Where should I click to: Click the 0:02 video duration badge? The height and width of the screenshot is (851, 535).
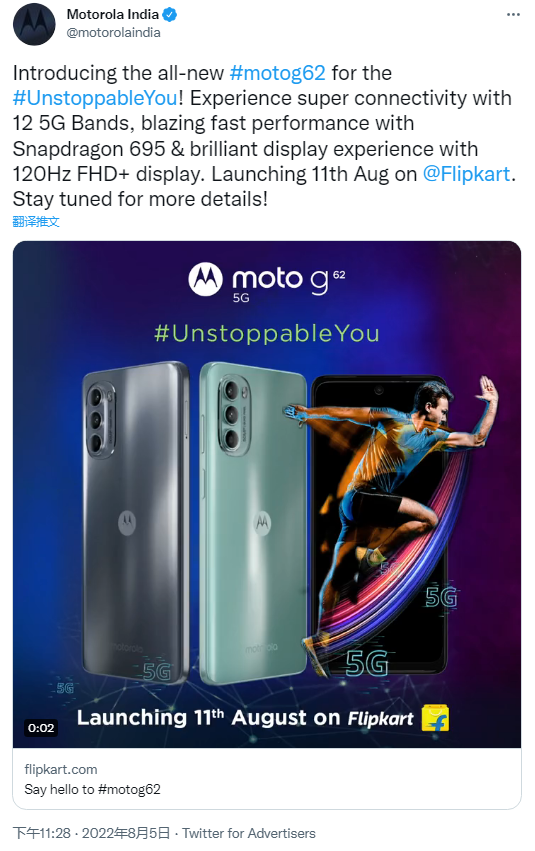41,728
